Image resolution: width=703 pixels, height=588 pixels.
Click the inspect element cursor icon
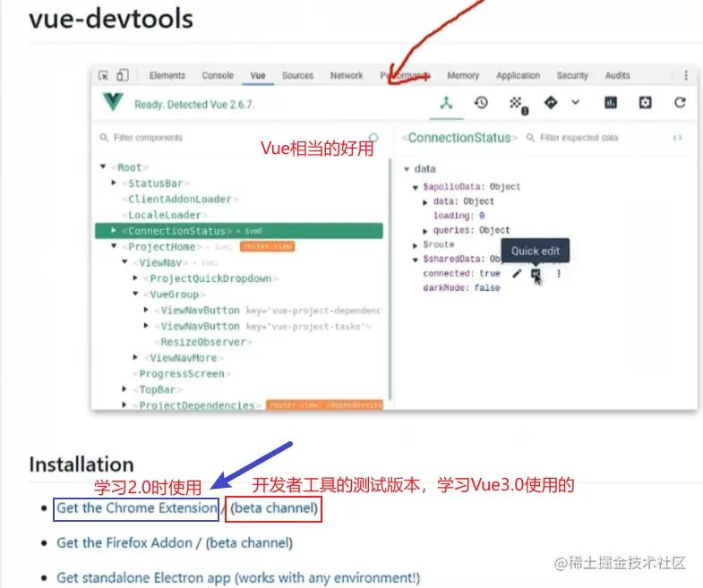tap(104, 75)
